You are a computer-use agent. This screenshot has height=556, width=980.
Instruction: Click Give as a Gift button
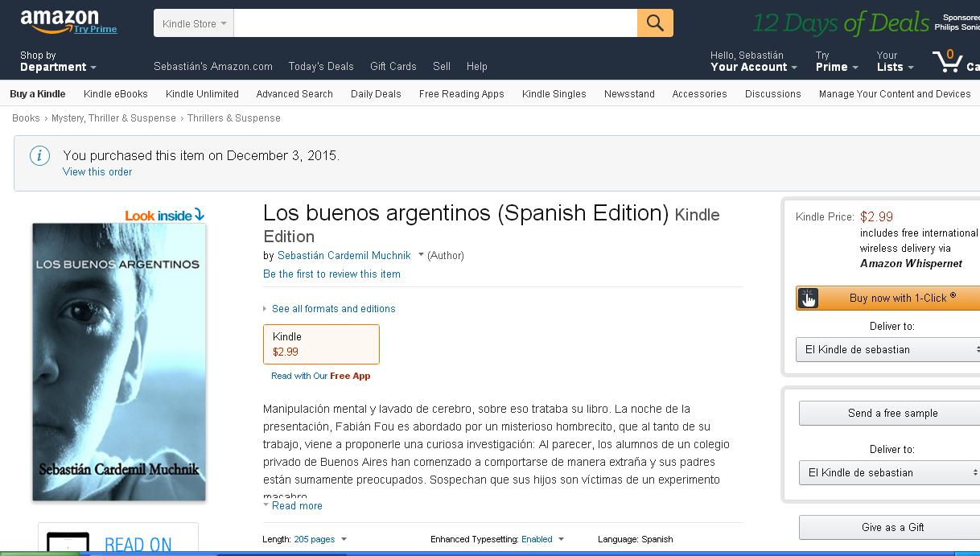(x=890, y=527)
